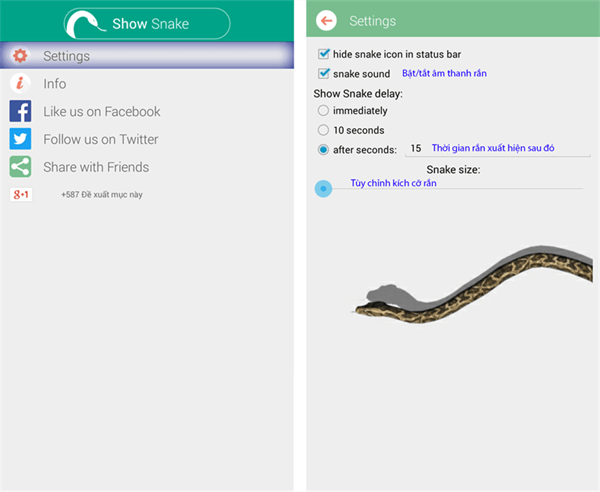Click the Facebook logo icon
Screen dimensions: 600x492
pos(20,111)
